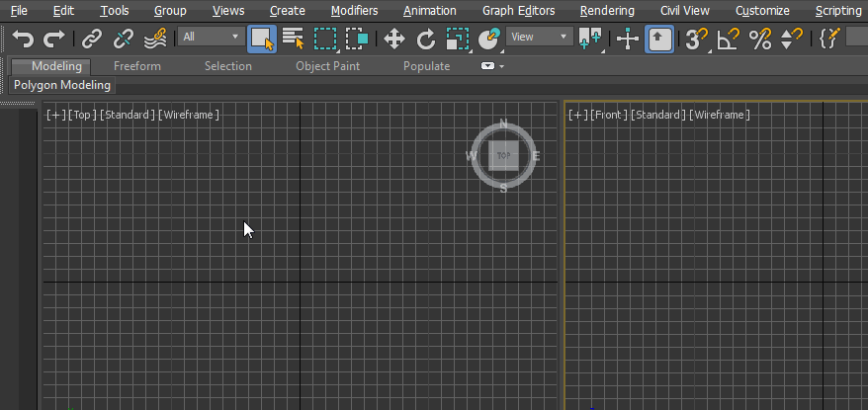Open the selection filter 'All' dropdown
The height and width of the screenshot is (410, 868).
coord(211,38)
